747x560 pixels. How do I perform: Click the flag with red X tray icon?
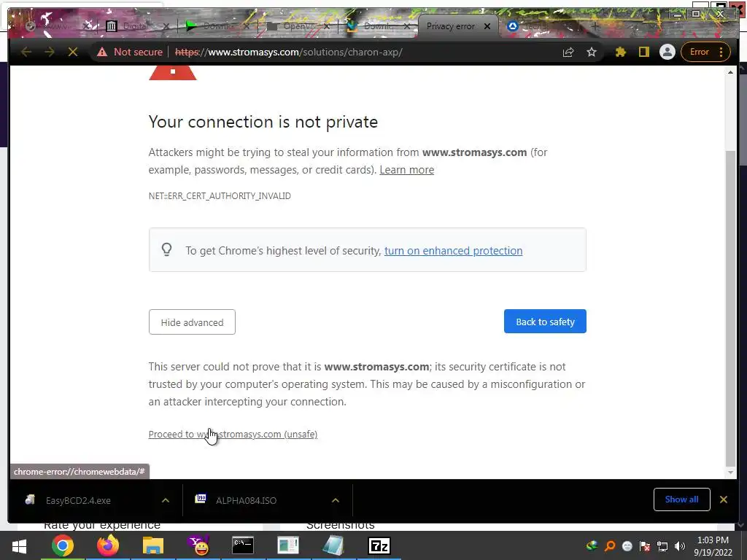[x=645, y=546]
